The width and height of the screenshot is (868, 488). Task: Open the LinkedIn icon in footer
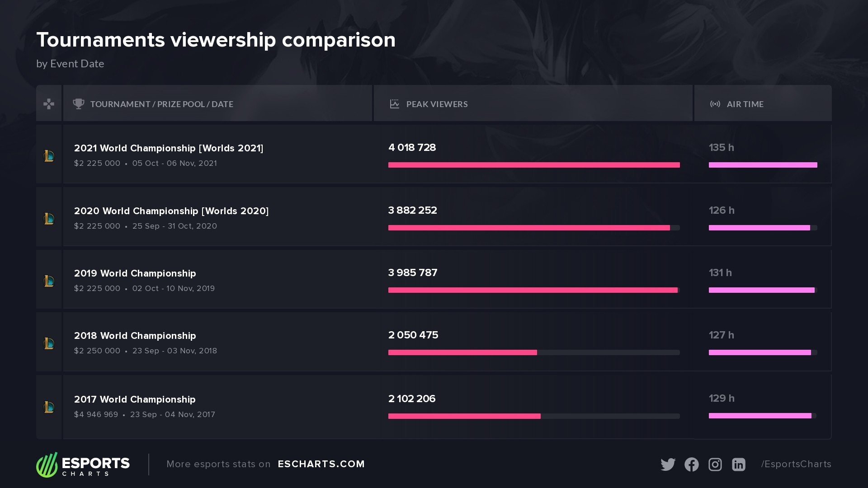pos(738,465)
